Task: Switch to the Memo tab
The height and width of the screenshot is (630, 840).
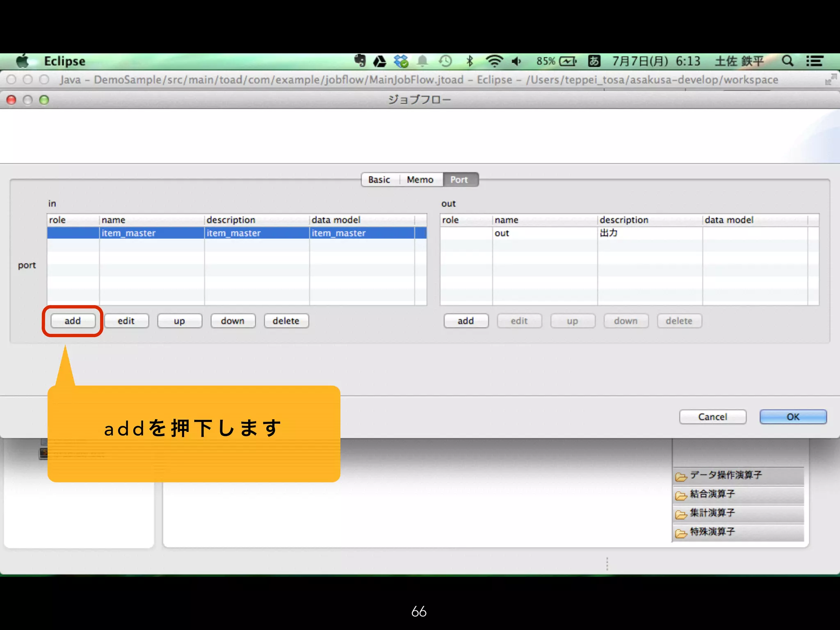Action: point(420,180)
